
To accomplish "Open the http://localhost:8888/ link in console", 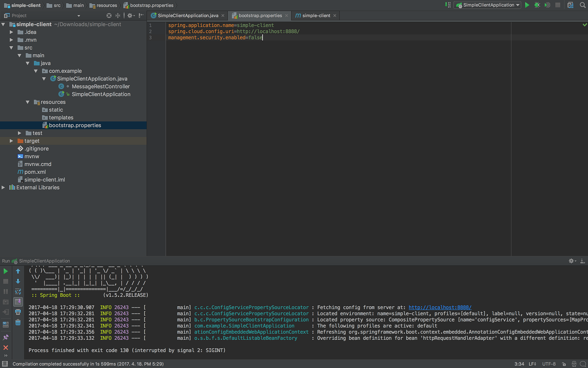I will (440, 307).
